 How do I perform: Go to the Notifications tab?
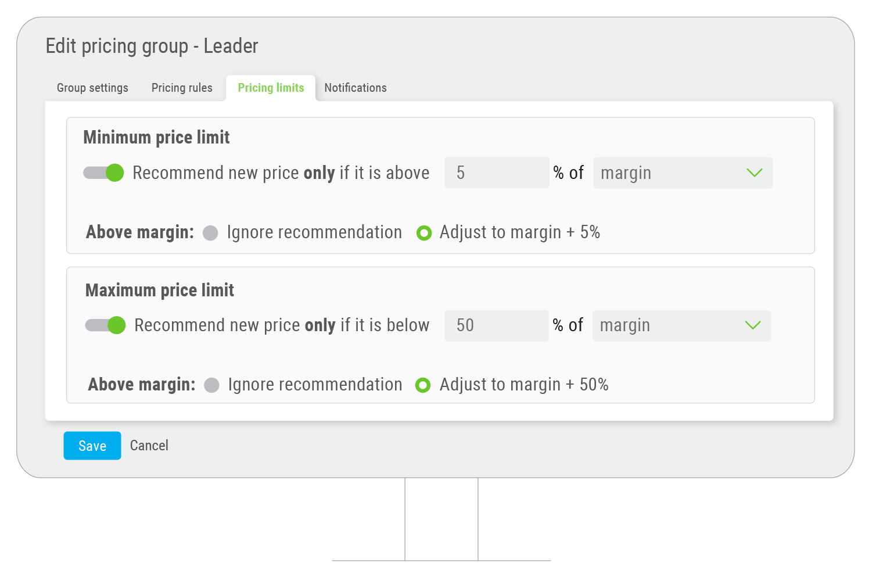pyautogui.click(x=356, y=88)
